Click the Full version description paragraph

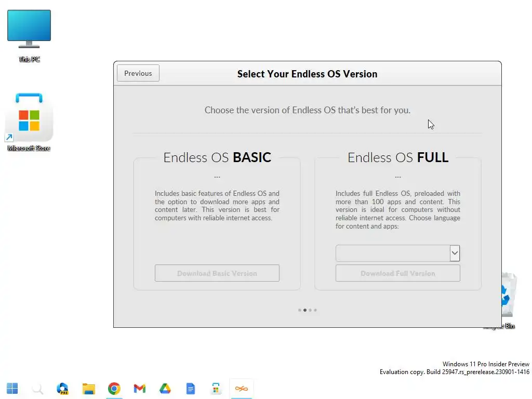click(398, 210)
